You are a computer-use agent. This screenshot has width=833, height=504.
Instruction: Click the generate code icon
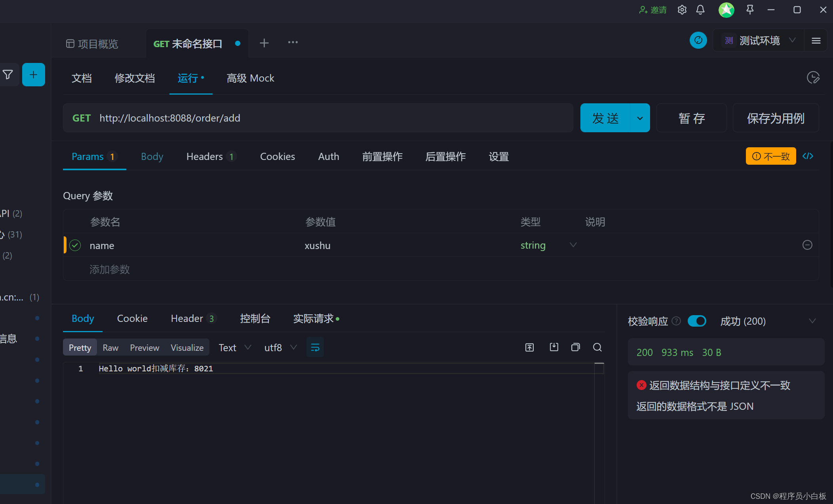(808, 156)
